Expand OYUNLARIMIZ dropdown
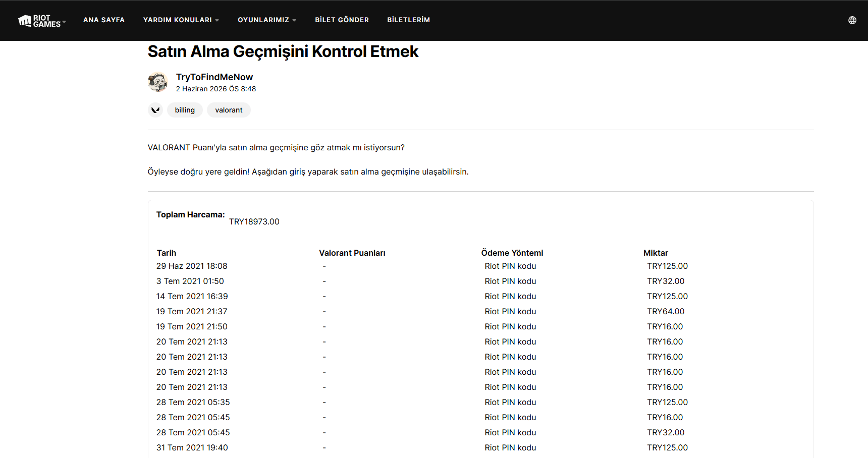 pyautogui.click(x=267, y=20)
